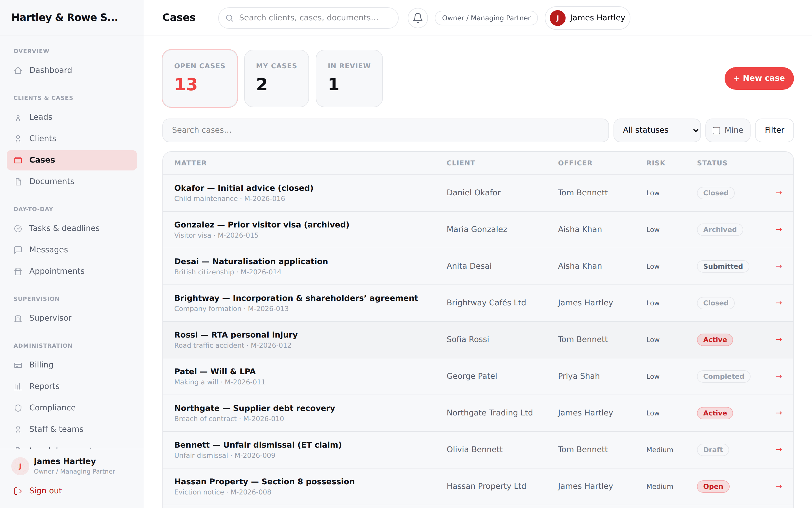Select the In Review stat card

(x=349, y=79)
